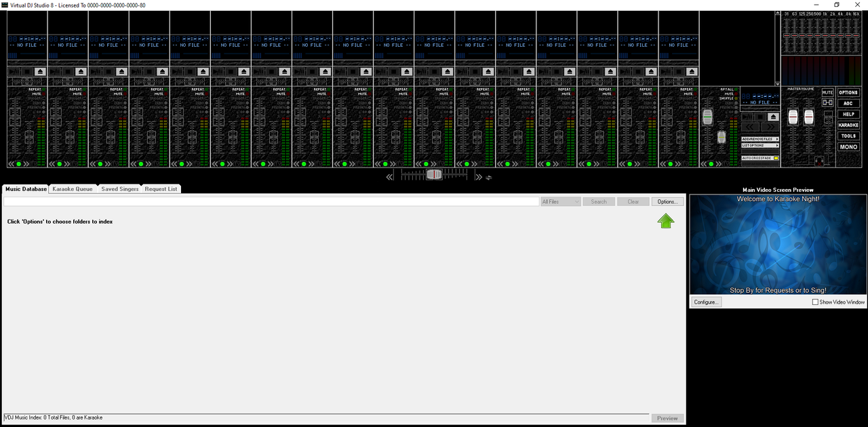Screen dimensions: 868x427
Task: Click the VDJ Music Index status text
Action: coord(54,418)
